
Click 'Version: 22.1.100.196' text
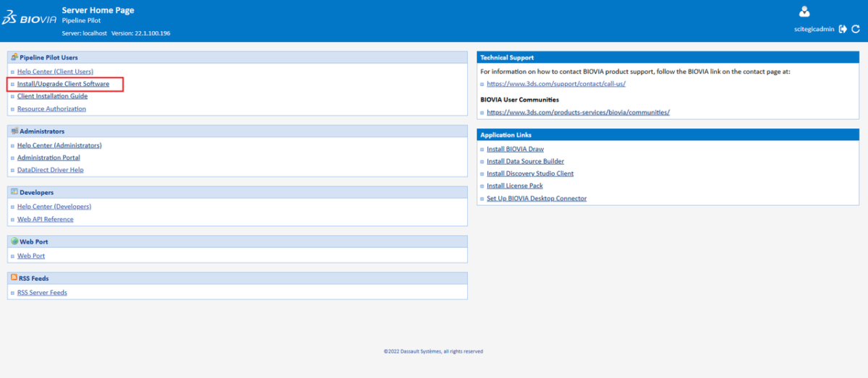point(141,33)
